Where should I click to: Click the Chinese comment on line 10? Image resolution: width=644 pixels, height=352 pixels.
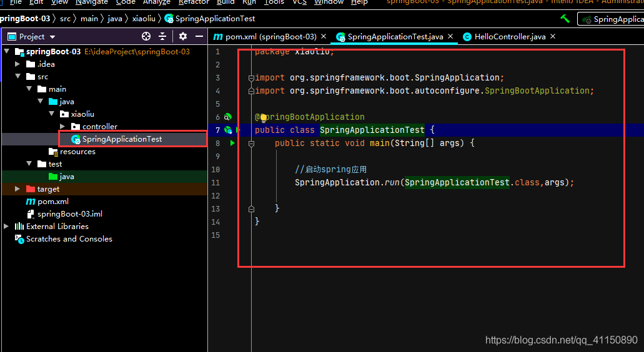(x=330, y=169)
